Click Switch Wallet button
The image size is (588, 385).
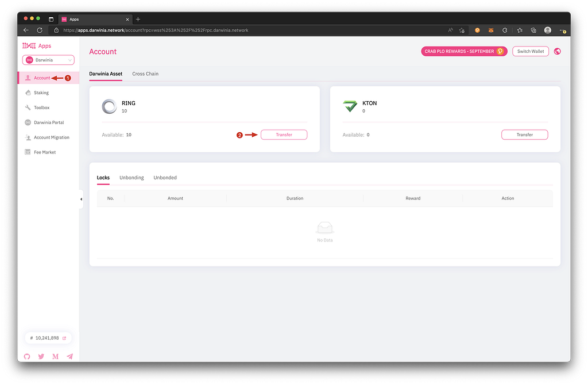click(531, 51)
